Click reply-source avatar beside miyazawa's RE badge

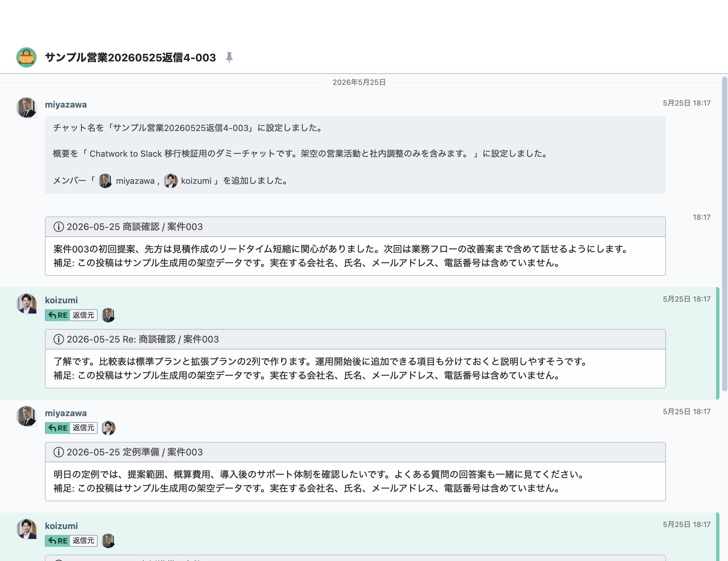click(x=108, y=428)
